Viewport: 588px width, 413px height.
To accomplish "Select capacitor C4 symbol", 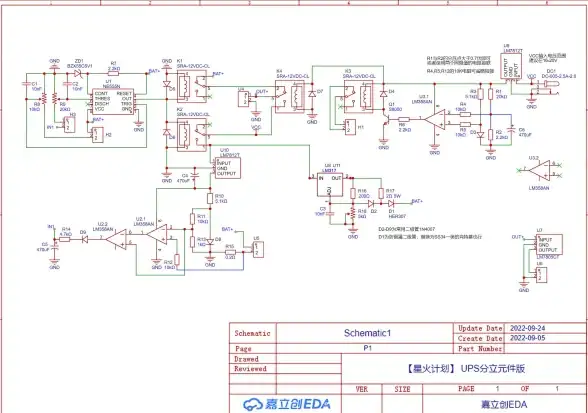I will click(x=195, y=175).
